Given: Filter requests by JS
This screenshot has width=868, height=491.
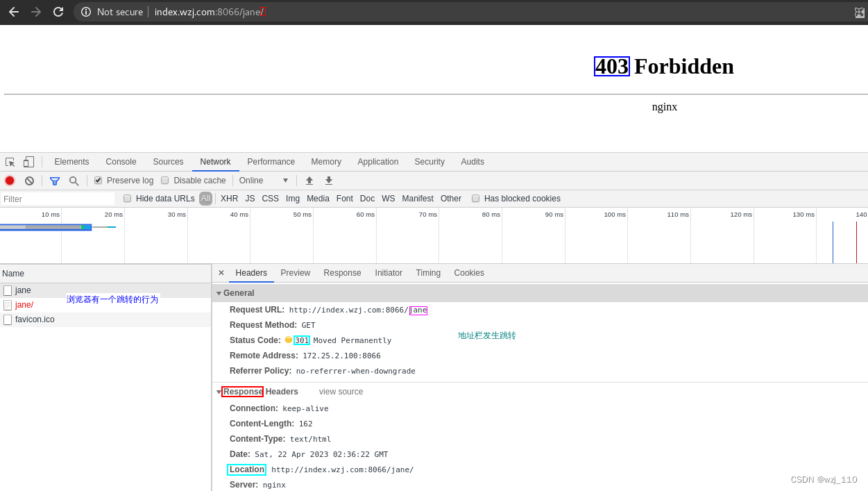Looking at the screenshot, I should pyautogui.click(x=250, y=199).
